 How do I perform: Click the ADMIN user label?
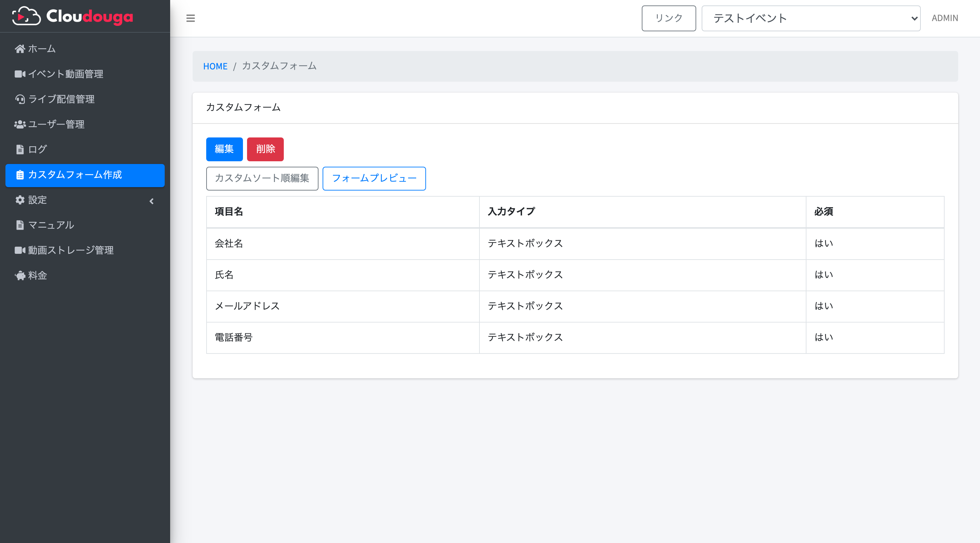tap(945, 18)
